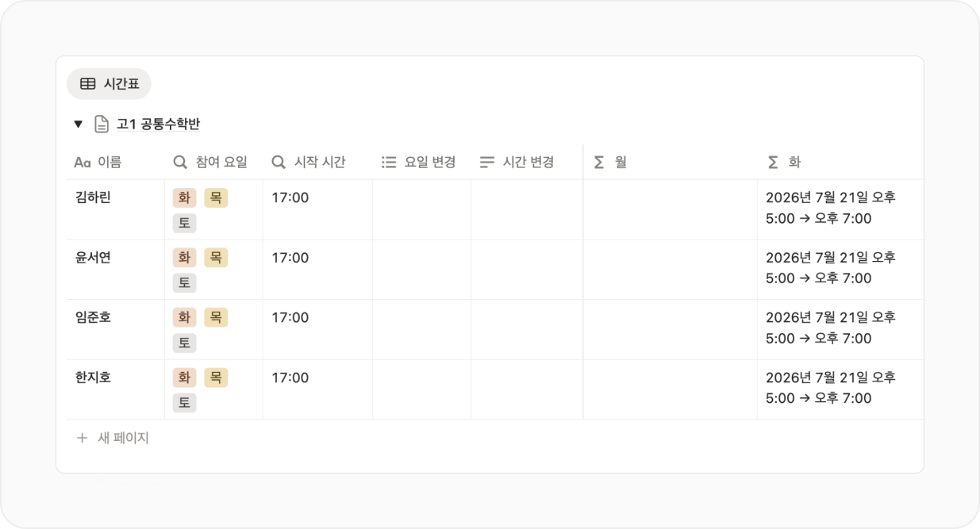Open the 시간표 view tab
Viewport: 980px width, 529px height.
click(109, 83)
